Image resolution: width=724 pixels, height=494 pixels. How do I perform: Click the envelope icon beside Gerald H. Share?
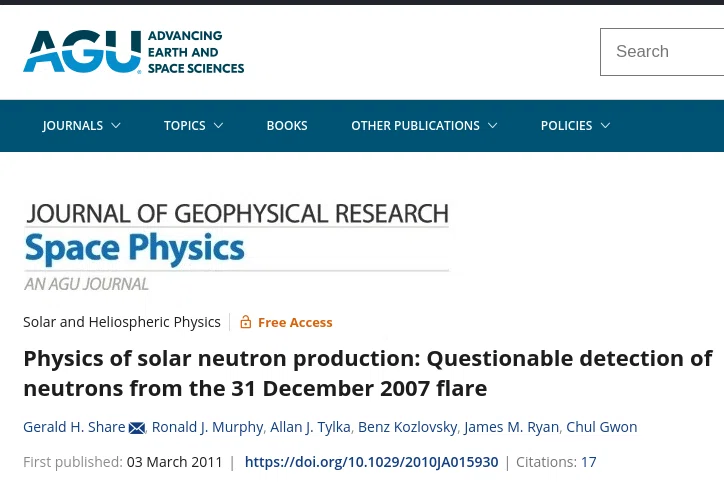click(137, 428)
